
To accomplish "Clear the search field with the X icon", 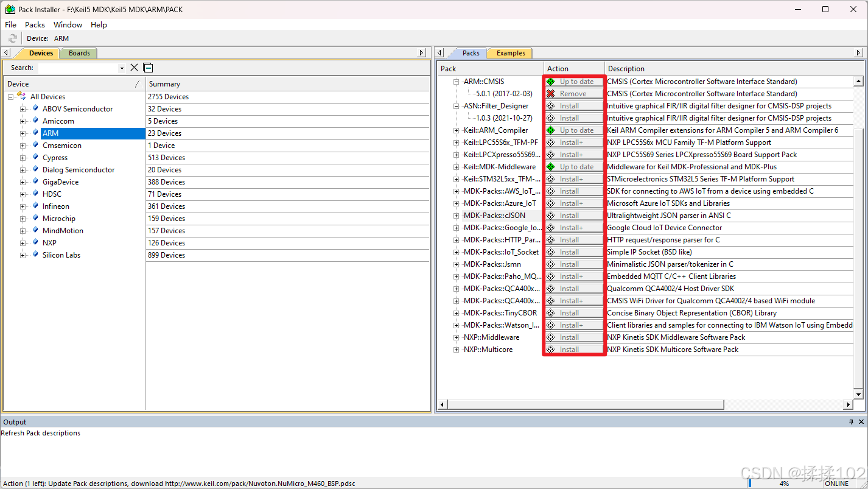I will pyautogui.click(x=135, y=68).
